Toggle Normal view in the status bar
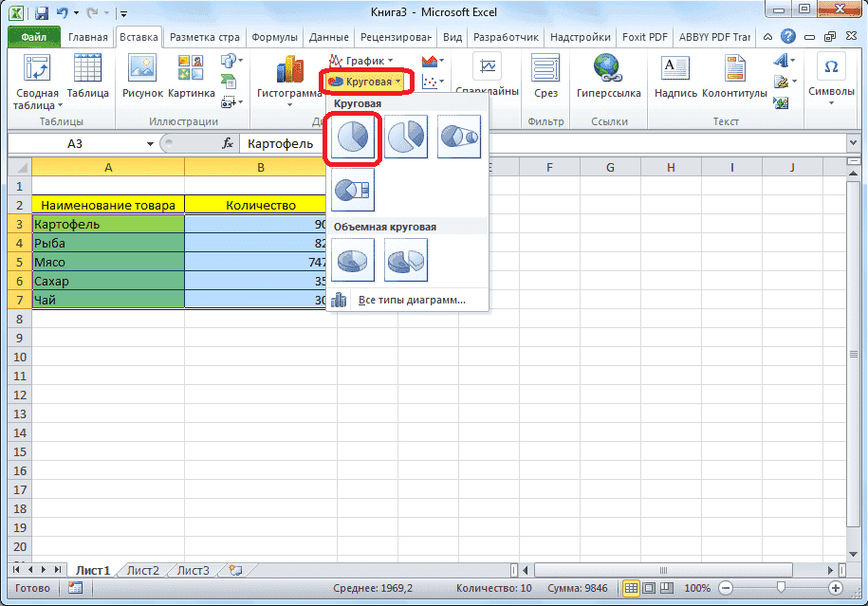This screenshot has height=606, width=868. point(633,589)
